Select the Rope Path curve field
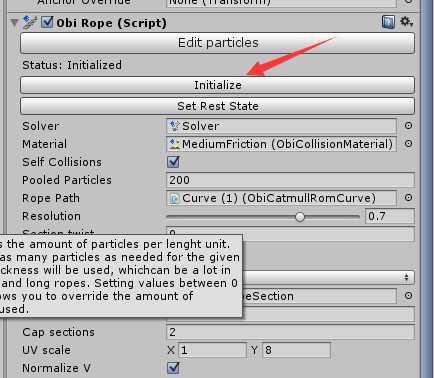The width and height of the screenshot is (434, 378). [281, 198]
